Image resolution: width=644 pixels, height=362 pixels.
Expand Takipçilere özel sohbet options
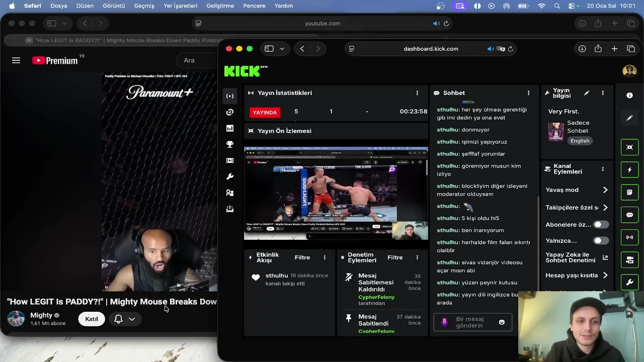coord(605,208)
